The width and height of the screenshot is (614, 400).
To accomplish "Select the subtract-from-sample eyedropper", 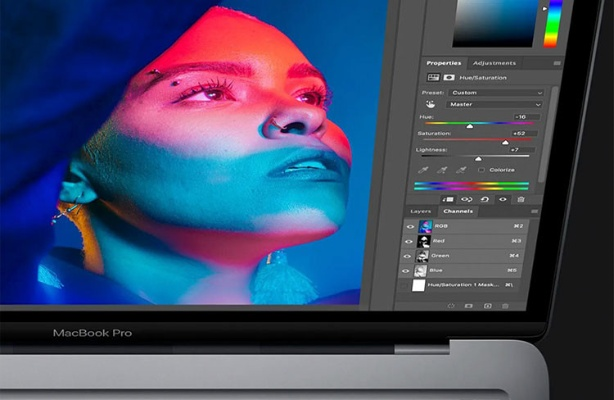I will (x=460, y=170).
